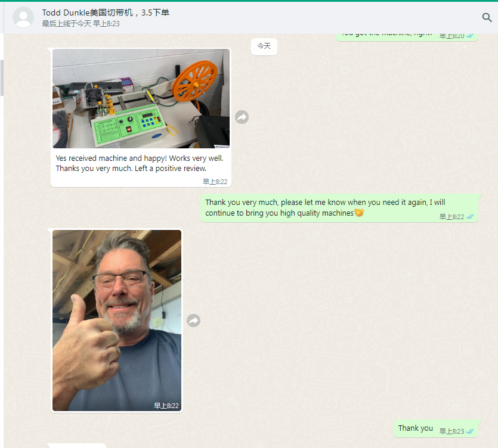Click the contact name Todd Dunkle header
498x448 pixels.
pos(106,13)
